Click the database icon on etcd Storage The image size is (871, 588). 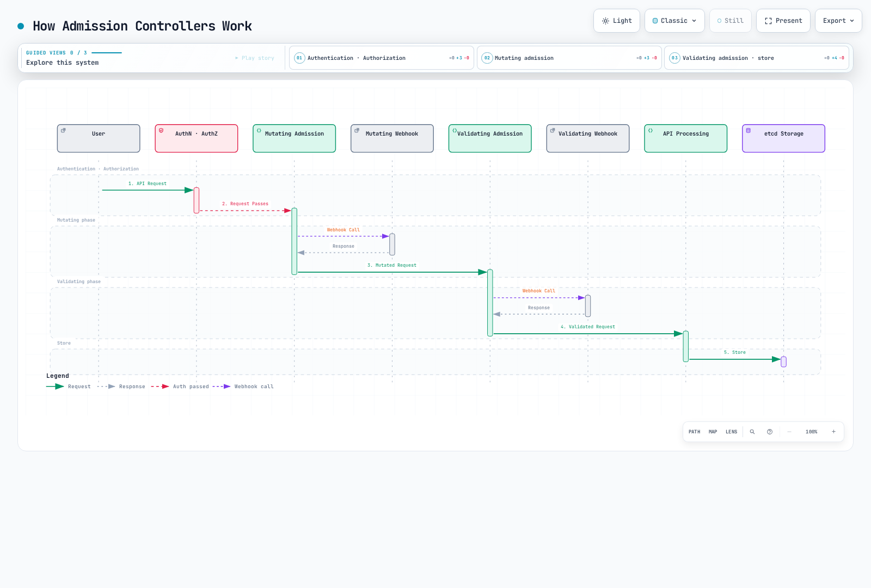point(749,131)
